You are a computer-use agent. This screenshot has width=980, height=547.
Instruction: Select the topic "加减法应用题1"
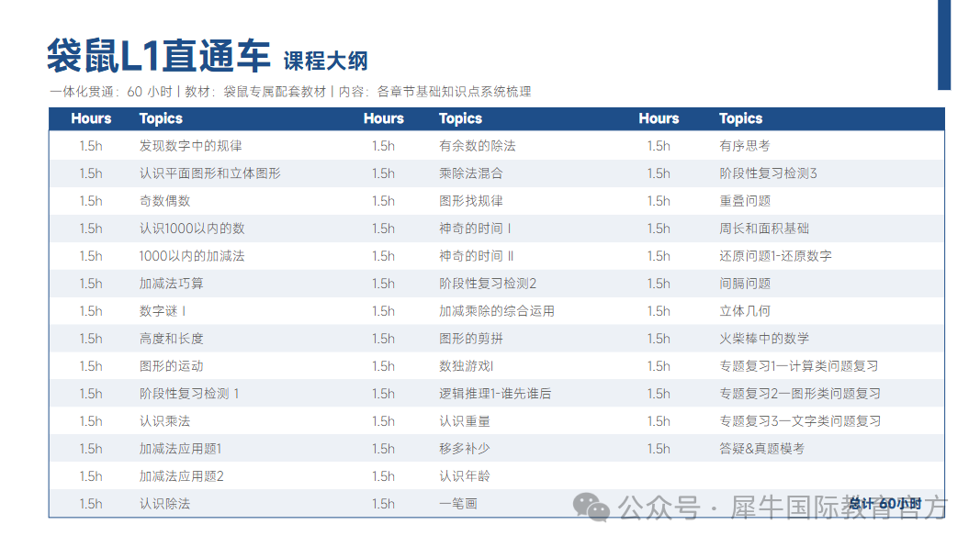181,449
